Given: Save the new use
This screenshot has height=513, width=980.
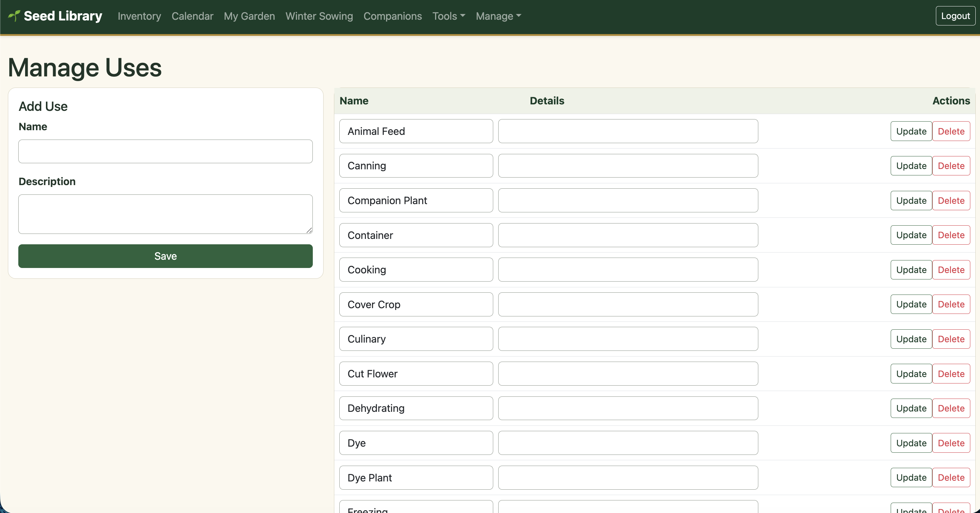Looking at the screenshot, I should tap(165, 256).
